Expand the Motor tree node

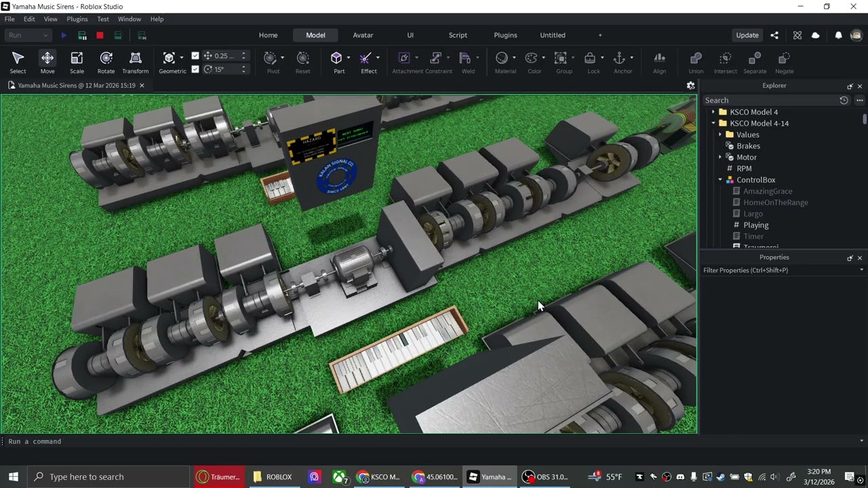[720, 157]
